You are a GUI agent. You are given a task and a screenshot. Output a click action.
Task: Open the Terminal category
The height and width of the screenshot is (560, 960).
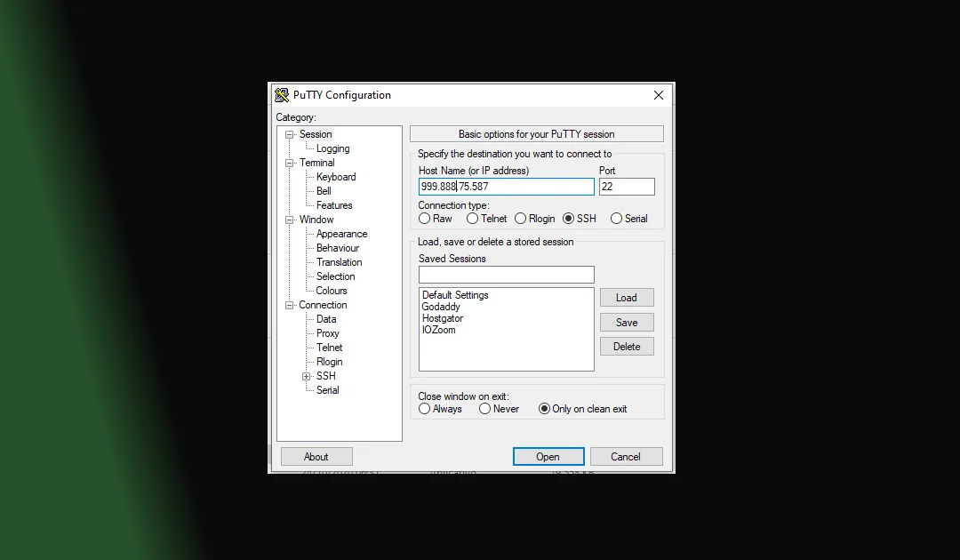(x=316, y=163)
